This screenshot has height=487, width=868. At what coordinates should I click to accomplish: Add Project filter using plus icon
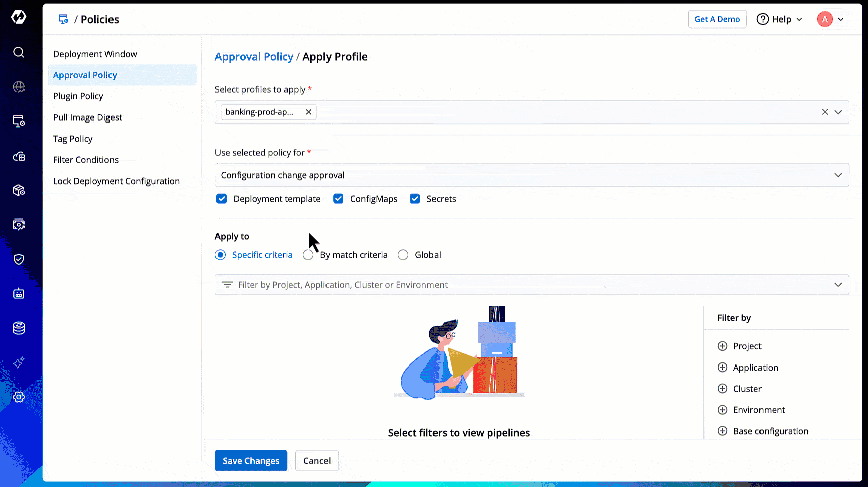(x=722, y=346)
